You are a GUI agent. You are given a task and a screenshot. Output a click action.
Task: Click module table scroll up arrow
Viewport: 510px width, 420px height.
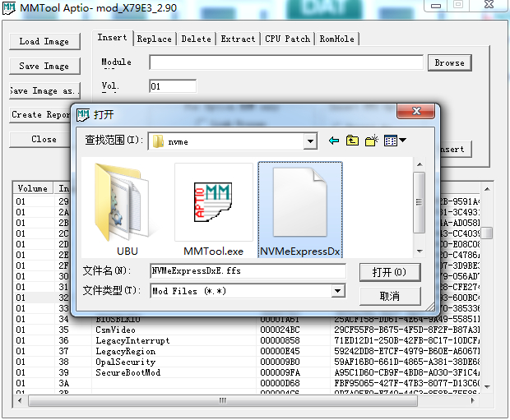click(487, 189)
